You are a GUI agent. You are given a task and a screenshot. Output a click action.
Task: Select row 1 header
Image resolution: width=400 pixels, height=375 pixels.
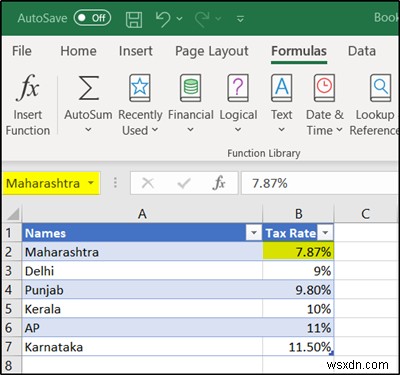11,233
